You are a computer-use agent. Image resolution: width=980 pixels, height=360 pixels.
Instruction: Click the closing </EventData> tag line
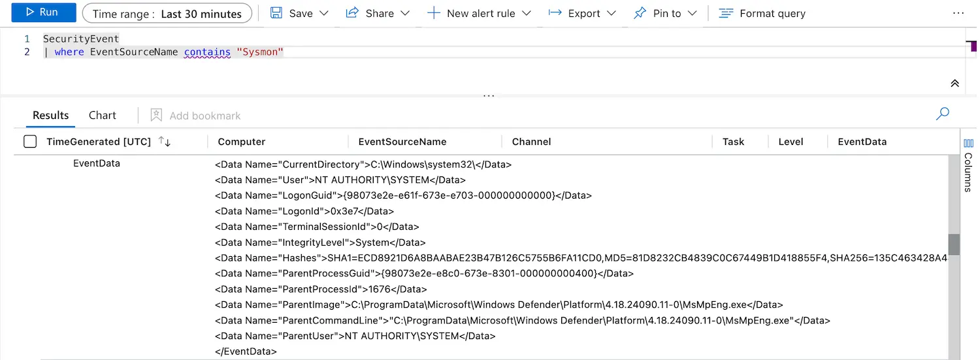pyautogui.click(x=246, y=352)
